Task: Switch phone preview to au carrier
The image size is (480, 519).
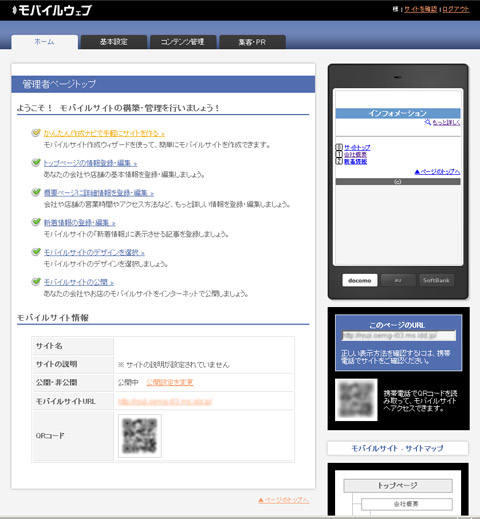Action: point(398,280)
